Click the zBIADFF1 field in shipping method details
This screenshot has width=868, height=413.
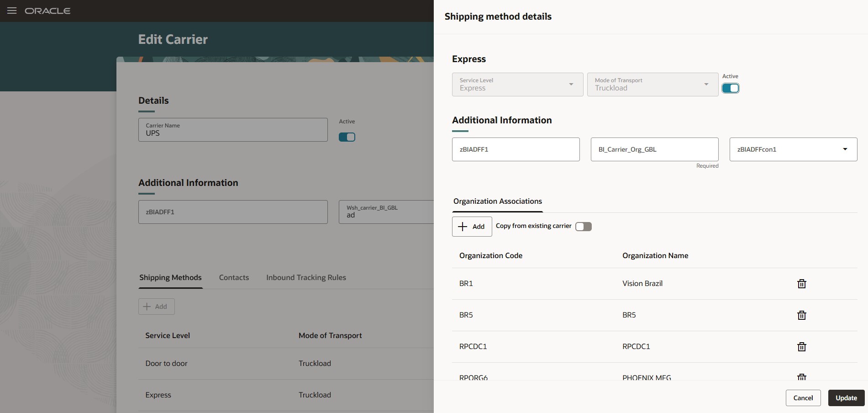pyautogui.click(x=516, y=149)
